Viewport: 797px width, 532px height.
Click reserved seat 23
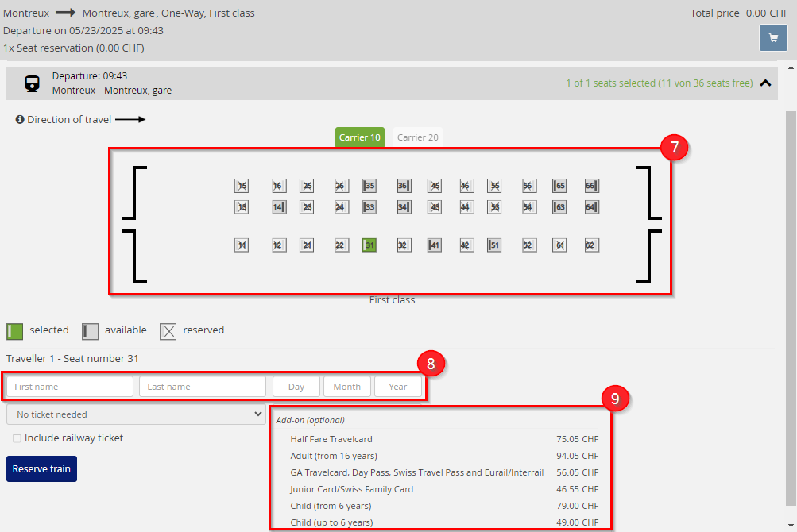point(307,206)
